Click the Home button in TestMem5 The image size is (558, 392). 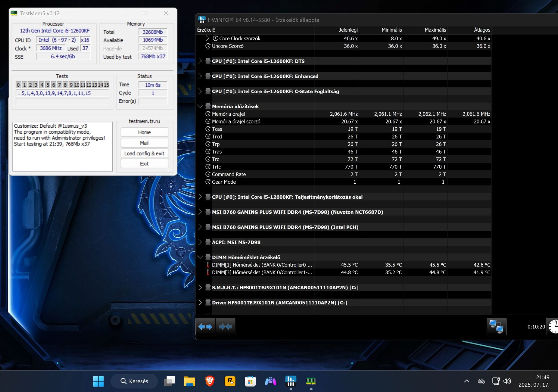(x=145, y=132)
